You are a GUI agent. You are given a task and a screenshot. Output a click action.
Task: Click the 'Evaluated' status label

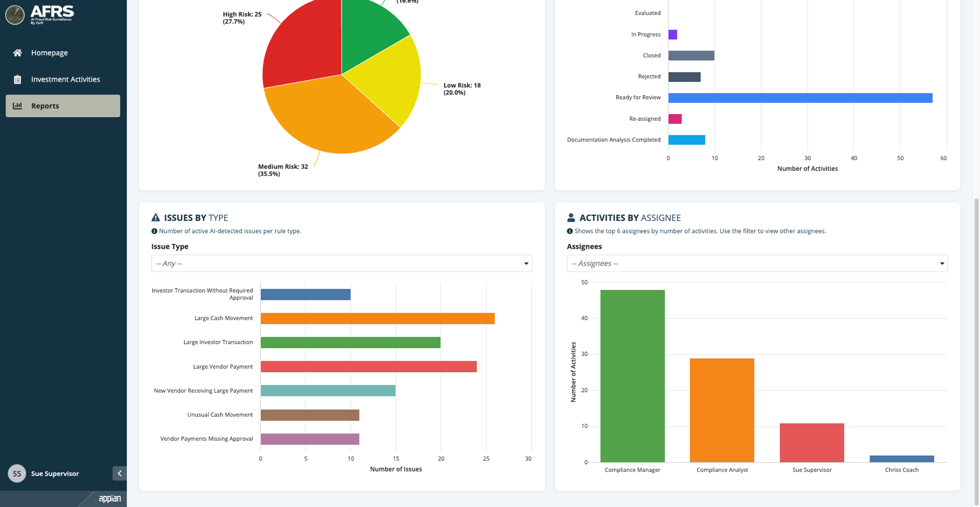pos(647,13)
